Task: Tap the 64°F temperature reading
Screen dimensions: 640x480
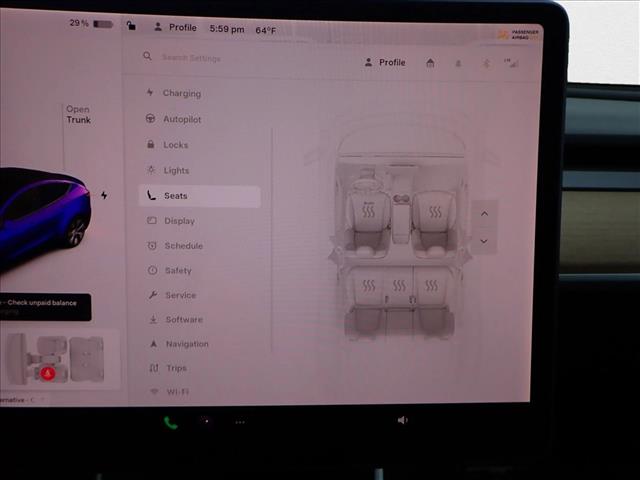Action: [x=266, y=30]
